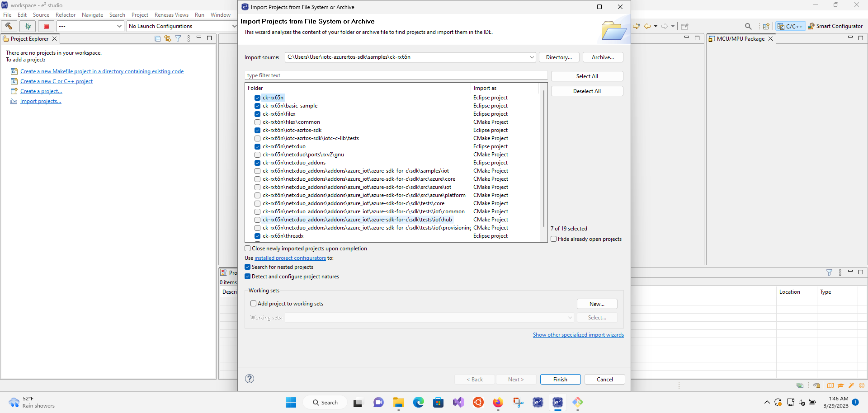Click the Debug bug icon

[x=28, y=26]
